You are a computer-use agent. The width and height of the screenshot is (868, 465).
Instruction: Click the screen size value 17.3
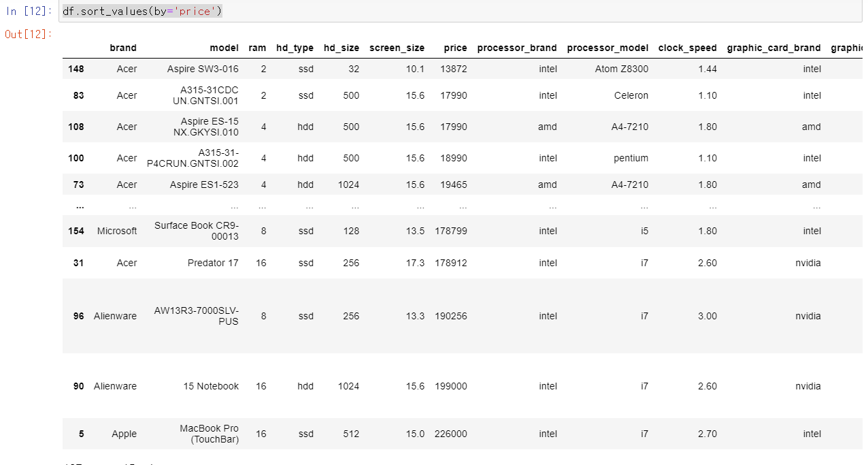(415, 263)
